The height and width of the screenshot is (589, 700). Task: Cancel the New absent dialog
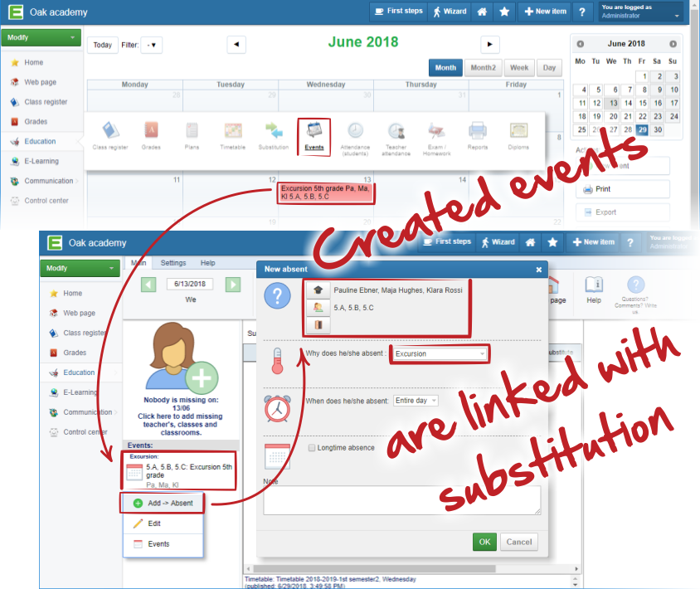tap(519, 542)
